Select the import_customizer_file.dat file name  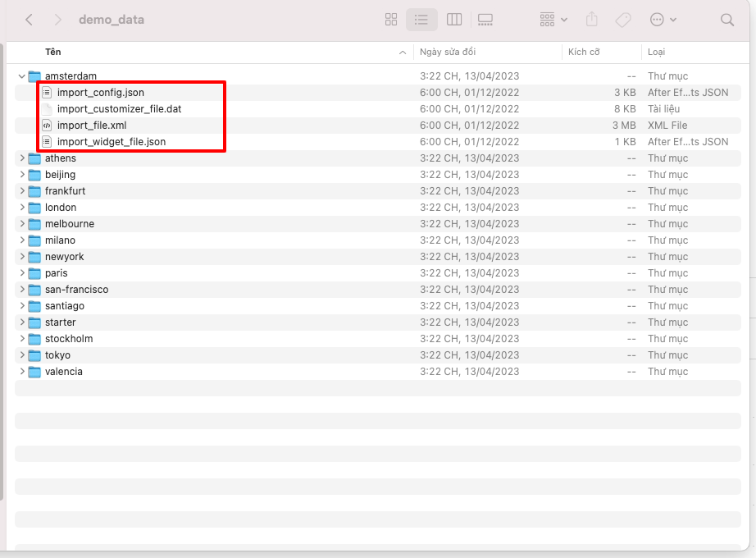pos(119,109)
